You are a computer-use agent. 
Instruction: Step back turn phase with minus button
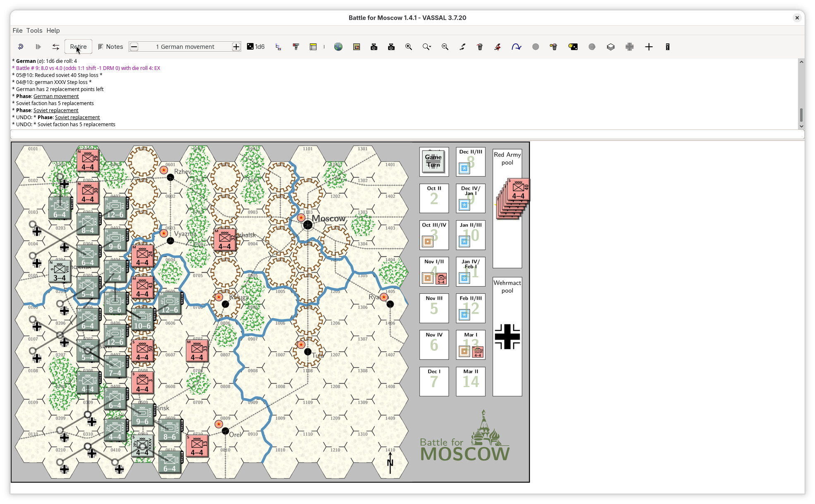[134, 47]
